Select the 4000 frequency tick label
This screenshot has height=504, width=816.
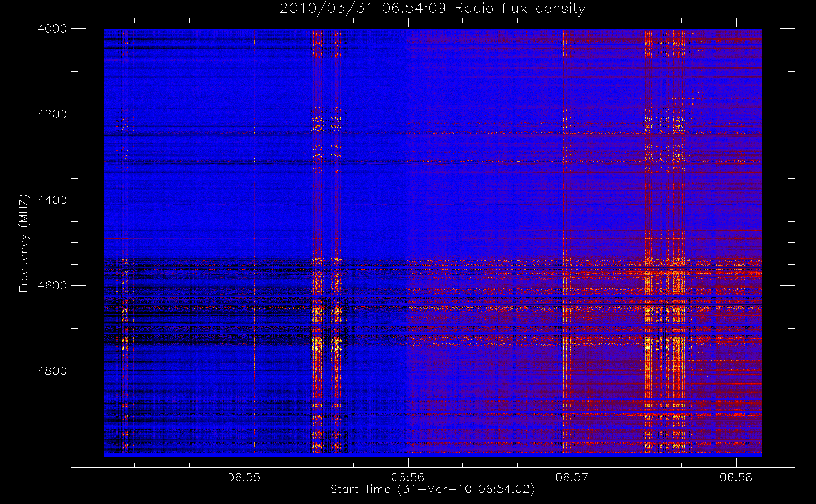coord(52,29)
